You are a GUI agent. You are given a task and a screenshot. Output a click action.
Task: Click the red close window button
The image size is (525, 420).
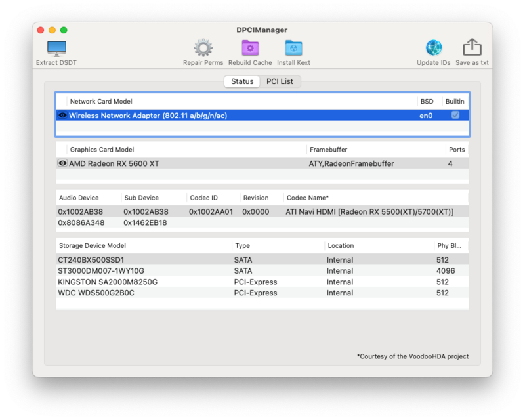(41, 30)
